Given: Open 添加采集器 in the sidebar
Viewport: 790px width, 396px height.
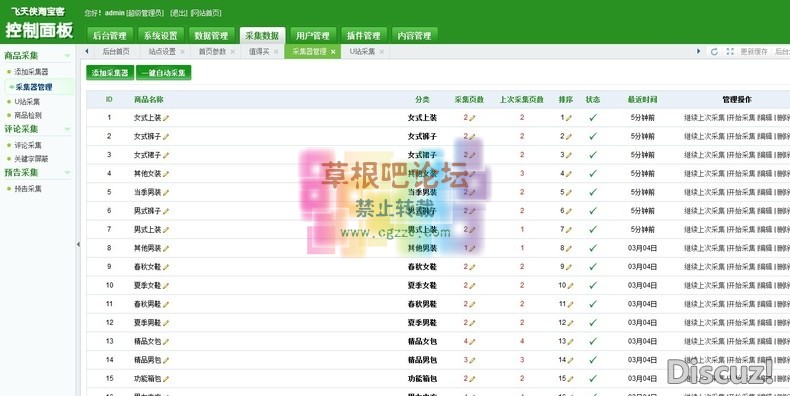Looking at the screenshot, I should 31,72.
